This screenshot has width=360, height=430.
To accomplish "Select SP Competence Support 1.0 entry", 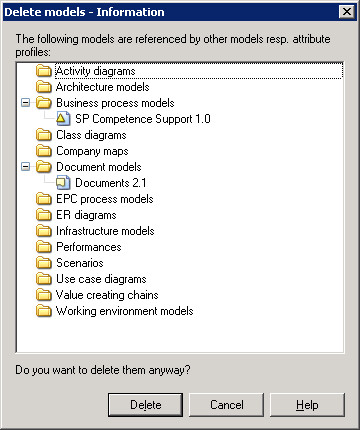I will click(x=143, y=119).
